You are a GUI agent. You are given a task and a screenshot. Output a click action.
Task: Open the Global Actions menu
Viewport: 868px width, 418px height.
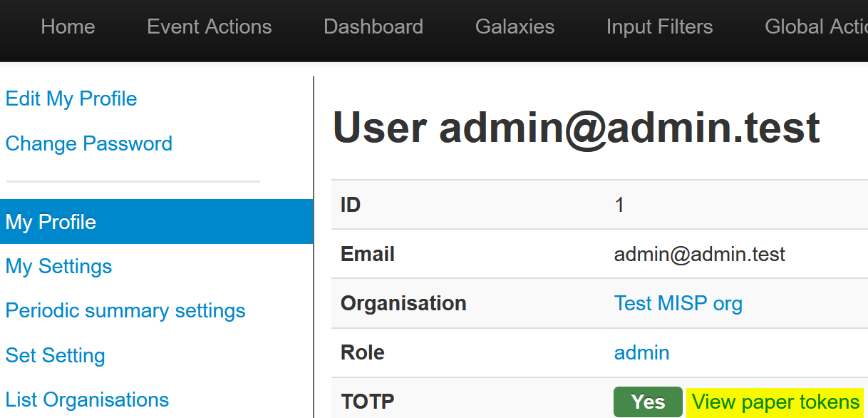pos(816,27)
